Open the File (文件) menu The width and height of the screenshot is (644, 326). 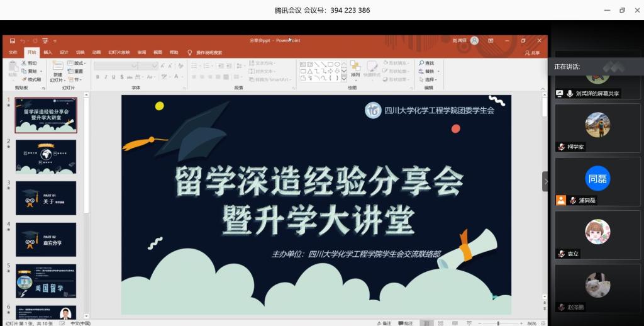13,52
